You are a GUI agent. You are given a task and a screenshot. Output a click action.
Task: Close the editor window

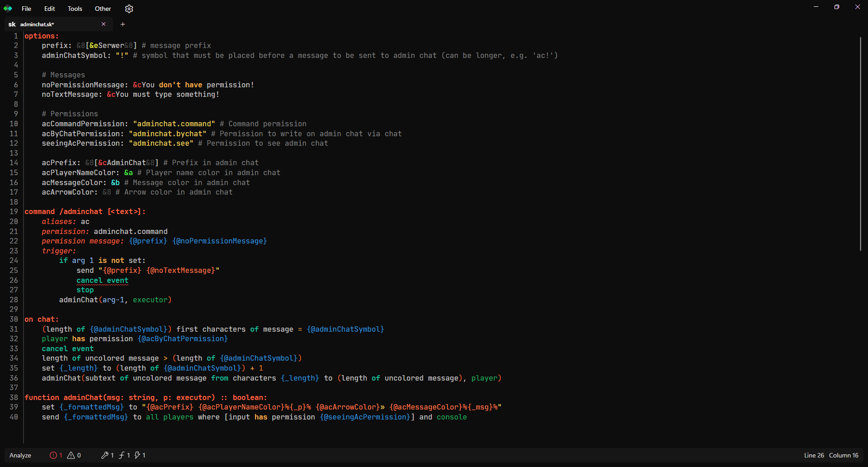point(858,7)
